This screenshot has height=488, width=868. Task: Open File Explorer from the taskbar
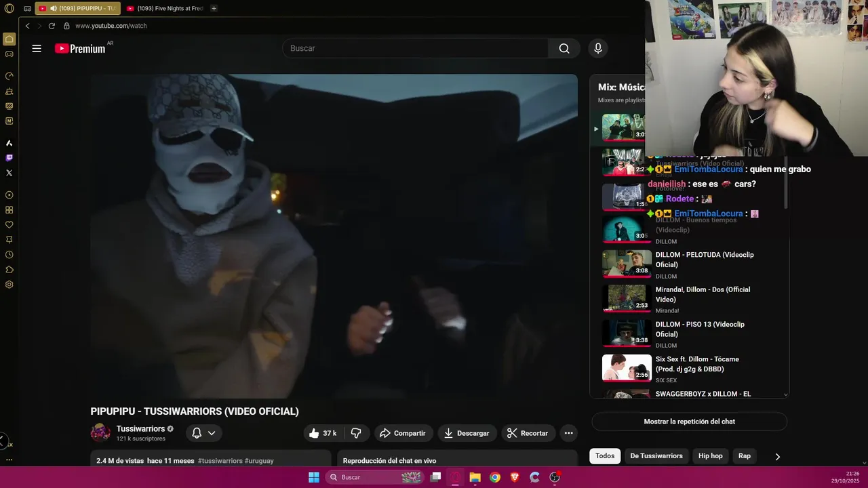coord(475,477)
